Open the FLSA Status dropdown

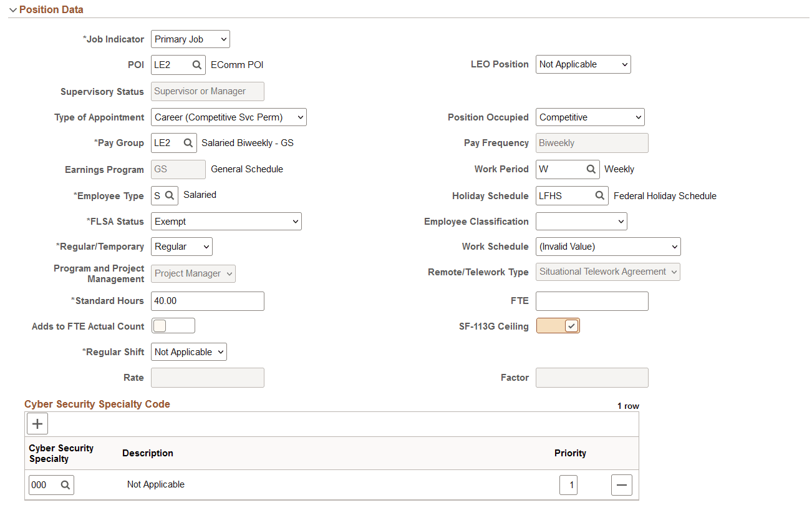[226, 221]
